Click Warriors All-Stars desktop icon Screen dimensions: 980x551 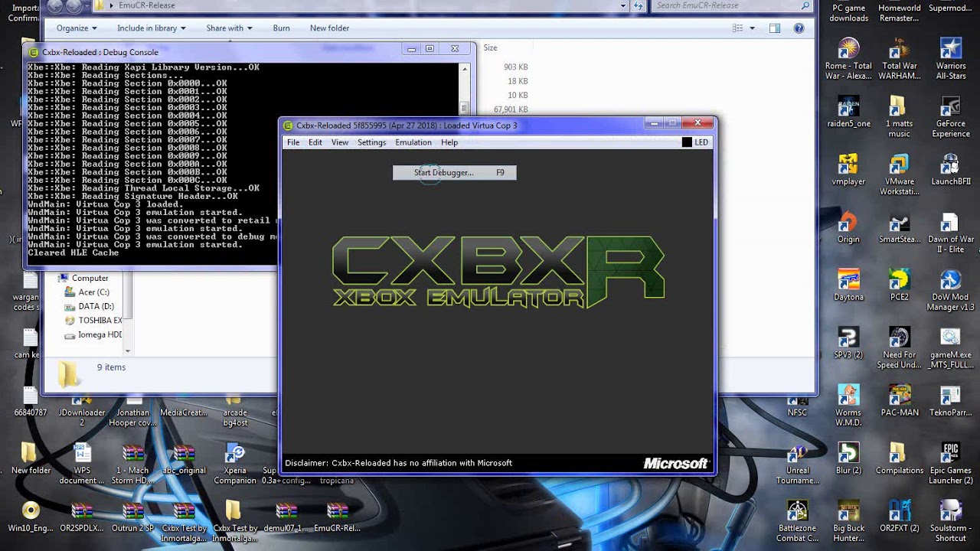(950, 59)
